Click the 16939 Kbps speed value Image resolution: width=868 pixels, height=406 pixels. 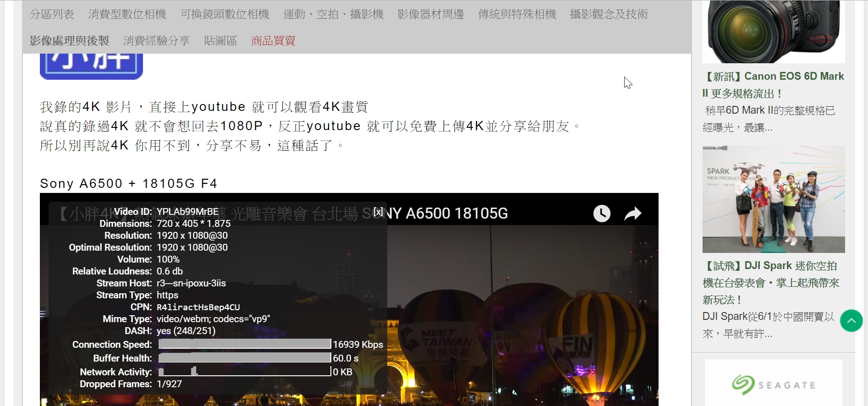[x=358, y=345]
